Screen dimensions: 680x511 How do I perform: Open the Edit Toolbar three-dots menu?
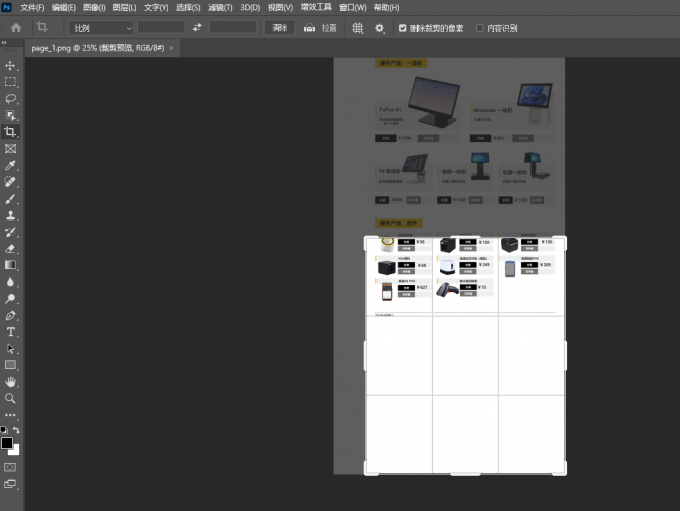tap(10, 415)
